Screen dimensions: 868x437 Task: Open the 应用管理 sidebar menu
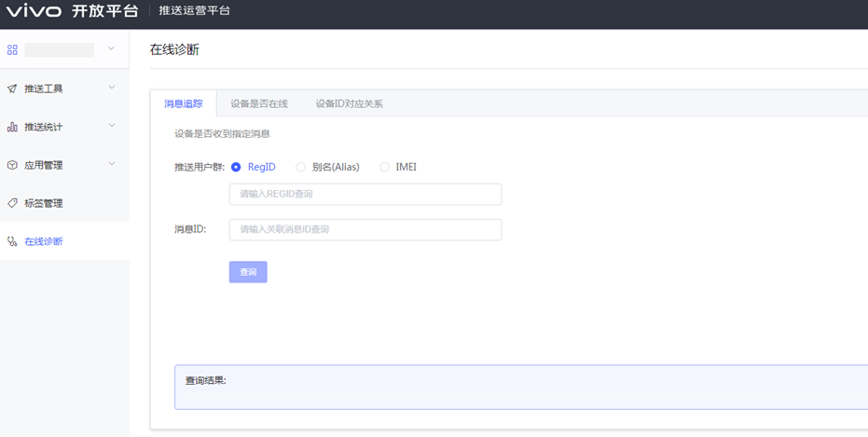click(64, 165)
